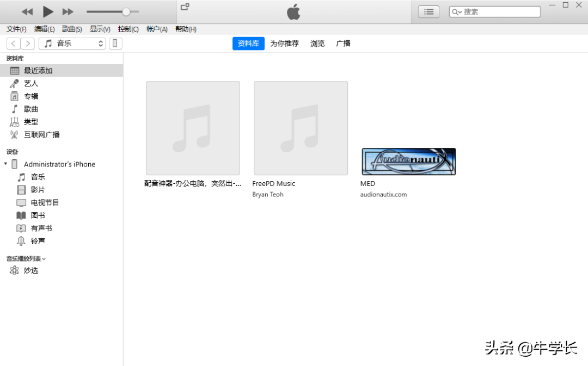Switch to the 浏览 tab
This screenshot has width=588, height=366.
coord(317,44)
